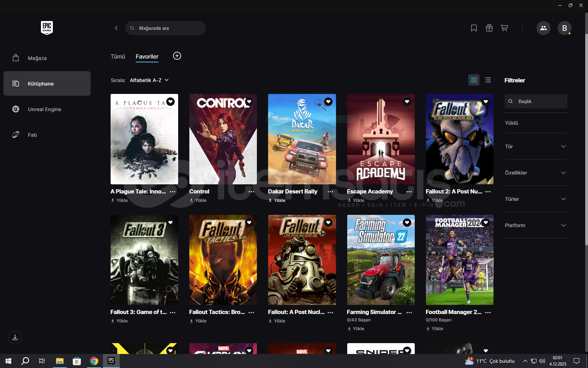Unfavorite Football Manager 2024 heart
This screenshot has width=588, height=368.
[x=486, y=223]
